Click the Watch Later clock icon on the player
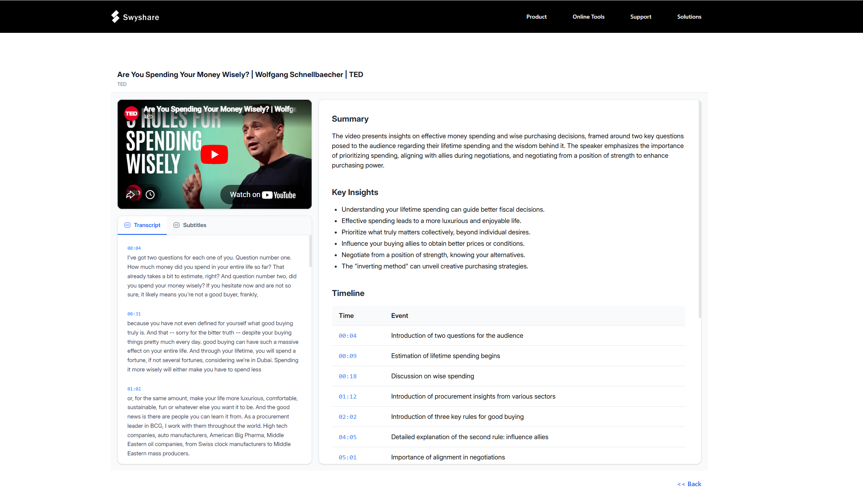Image resolution: width=863 pixels, height=504 pixels. [x=150, y=194]
